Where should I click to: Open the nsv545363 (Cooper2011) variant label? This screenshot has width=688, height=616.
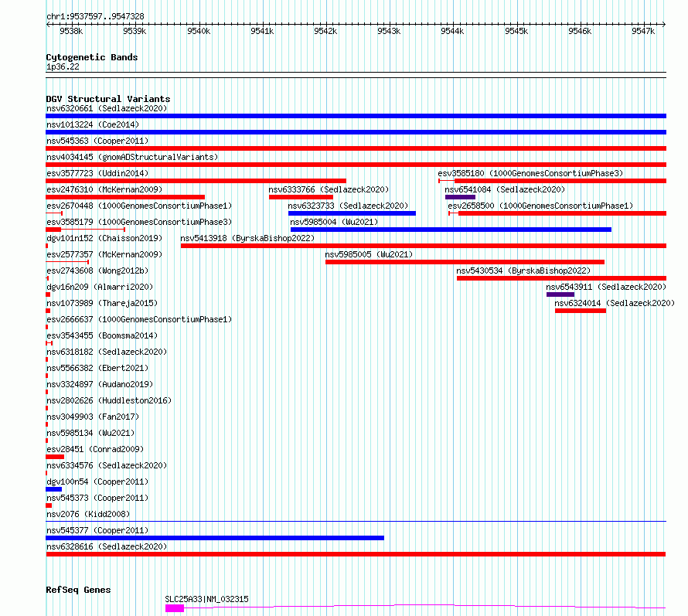pyautogui.click(x=97, y=141)
